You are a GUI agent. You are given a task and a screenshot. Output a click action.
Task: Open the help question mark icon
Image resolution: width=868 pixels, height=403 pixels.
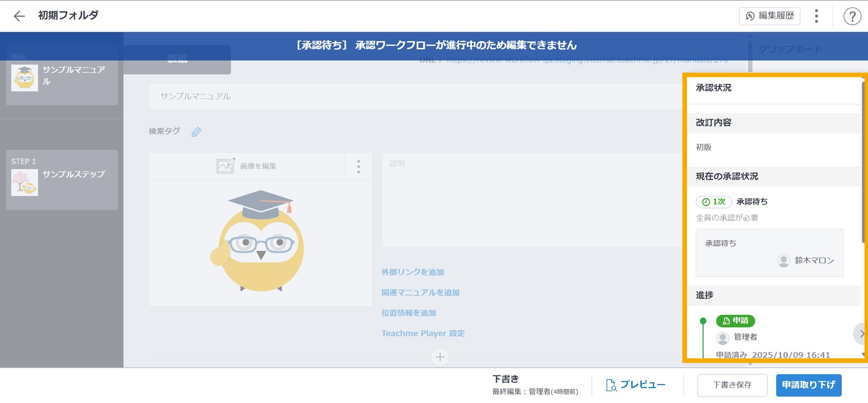pyautogui.click(x=852, y=16)
